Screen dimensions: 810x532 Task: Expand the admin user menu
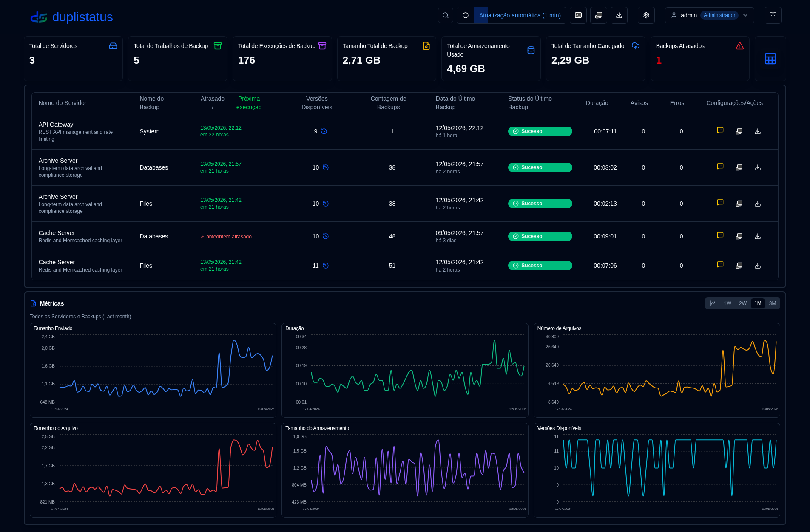(710, 15)
